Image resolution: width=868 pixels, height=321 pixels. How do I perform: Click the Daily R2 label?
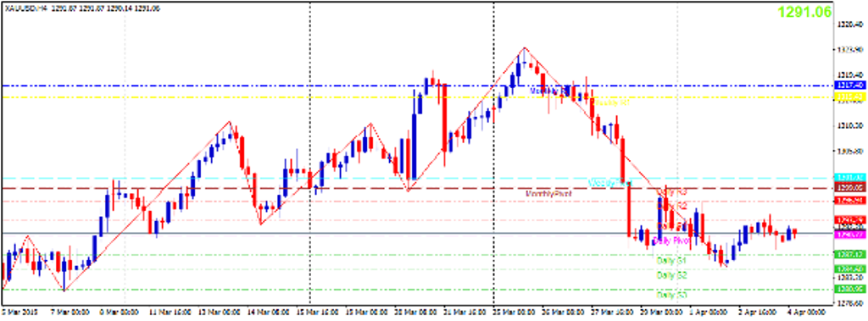click(x=672, y=206)
